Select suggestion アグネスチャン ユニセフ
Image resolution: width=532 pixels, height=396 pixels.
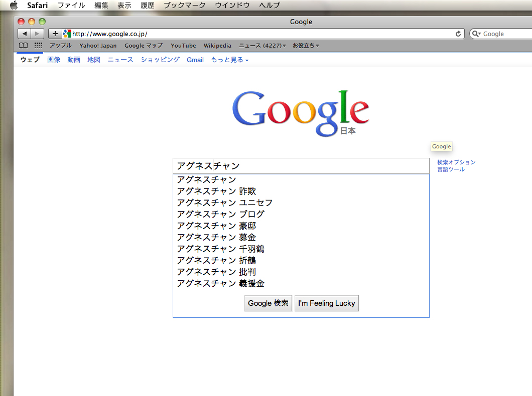224,203
